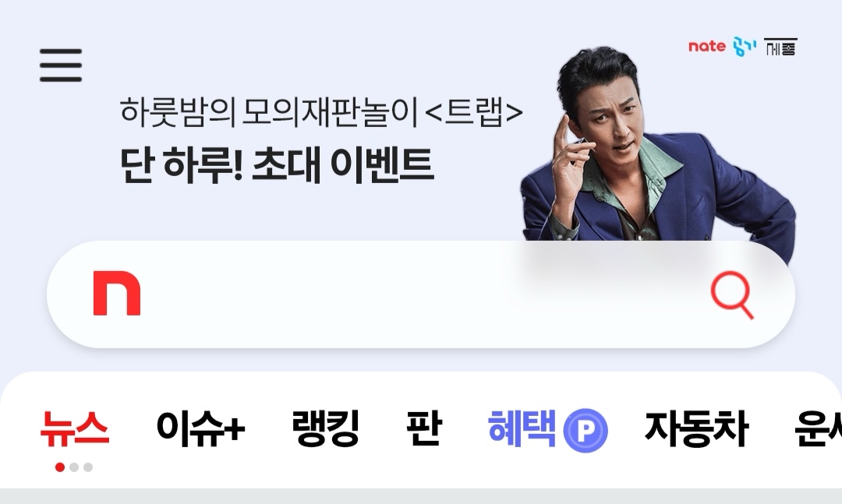
Task: Open the hamburger menu
Action: [61, 65]
